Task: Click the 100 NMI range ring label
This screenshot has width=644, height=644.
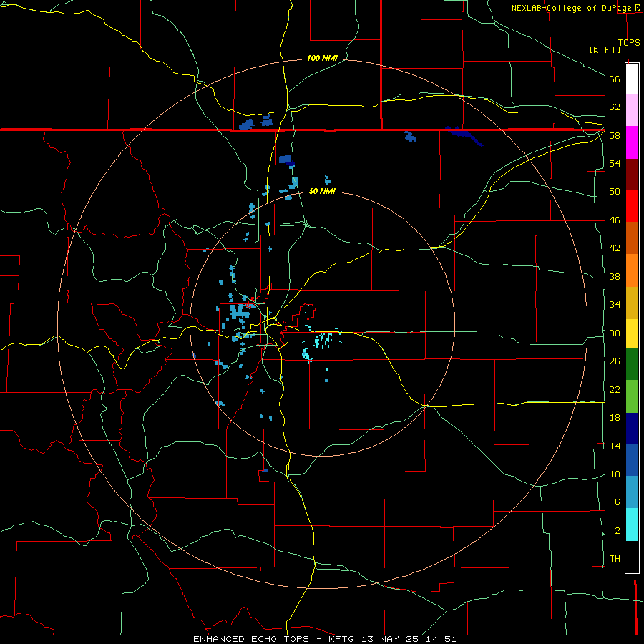Action: (x=322, y=59)
